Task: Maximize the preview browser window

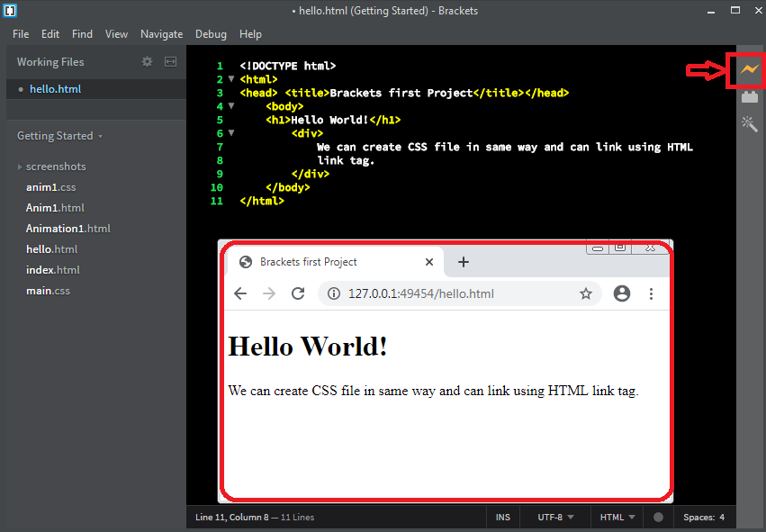Action: (620, 248)
